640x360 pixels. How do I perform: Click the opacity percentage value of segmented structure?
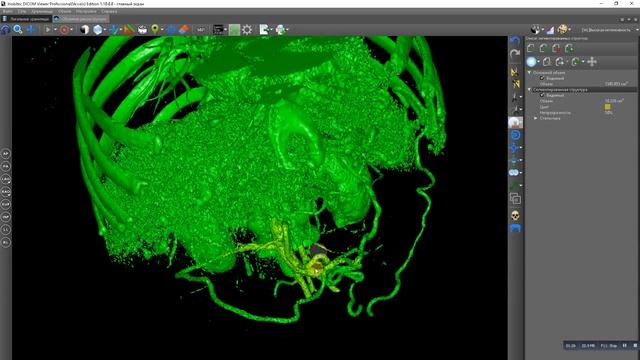[609, 113]
